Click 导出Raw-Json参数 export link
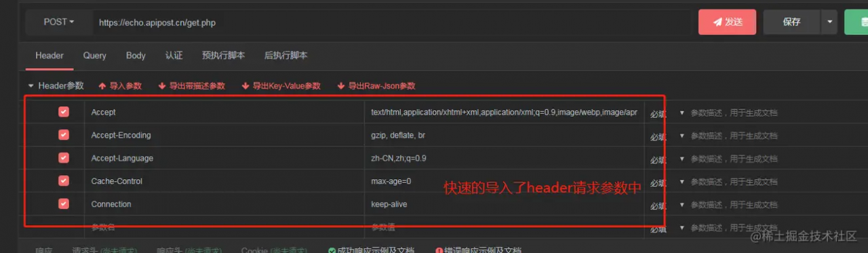This screenshot has height=253, width=868. point(376,86)
